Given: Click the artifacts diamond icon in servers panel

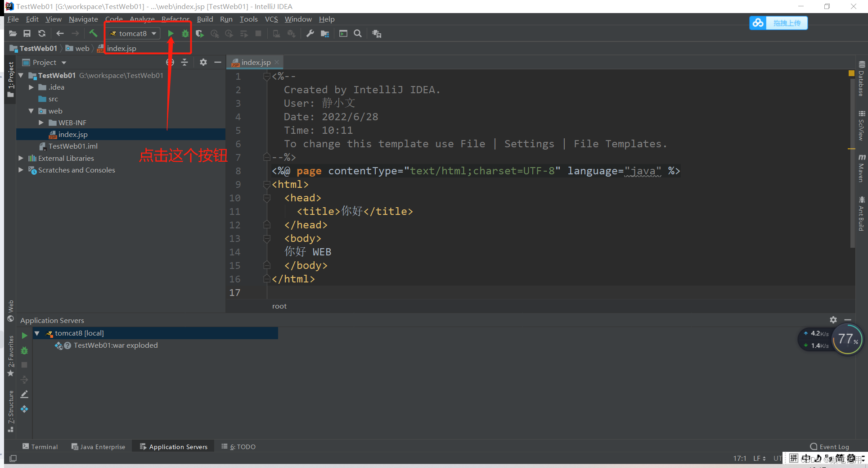Looking at the screenshot, I should (x=24, y=409).
